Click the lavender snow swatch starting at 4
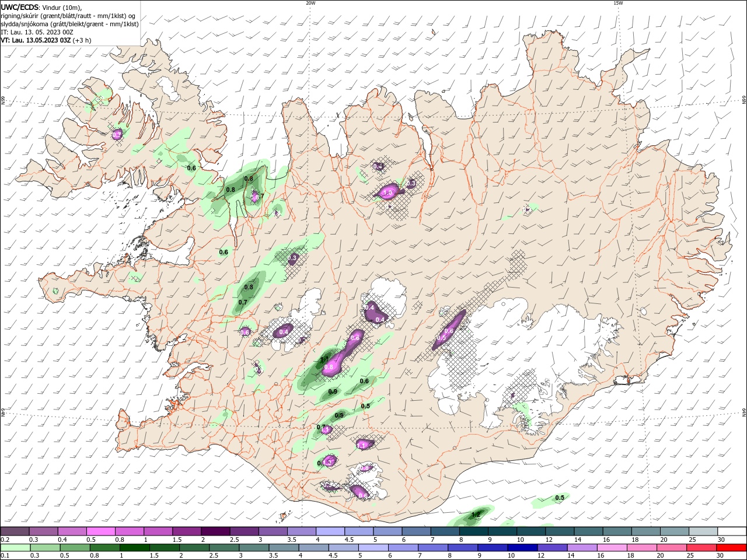 330,531
